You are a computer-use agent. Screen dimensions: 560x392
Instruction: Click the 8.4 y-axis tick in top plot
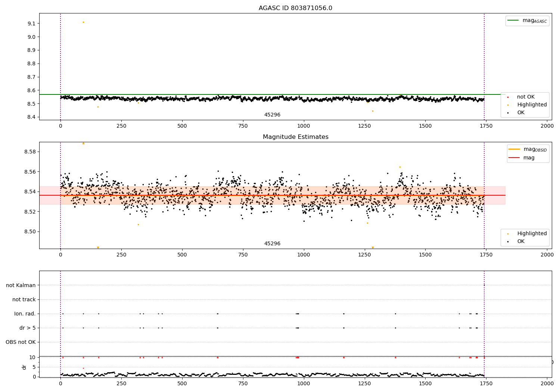(32, 117)
